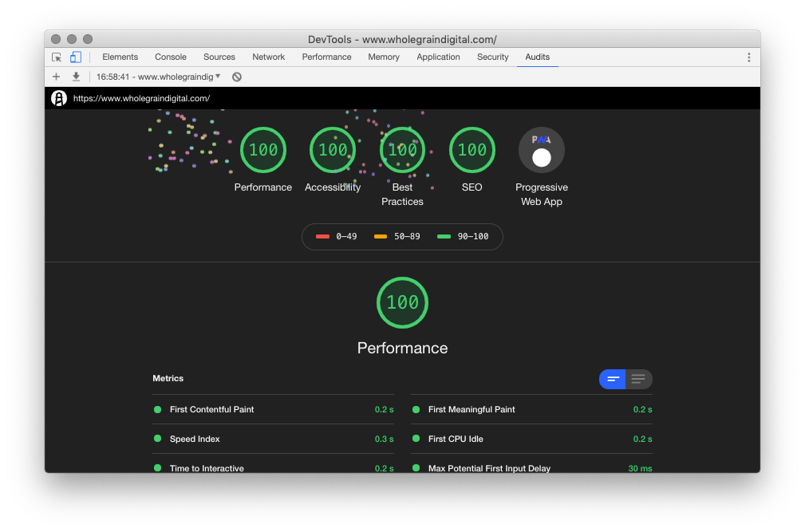
Task: Switch to the Elements tab
Action: point(120,57)
